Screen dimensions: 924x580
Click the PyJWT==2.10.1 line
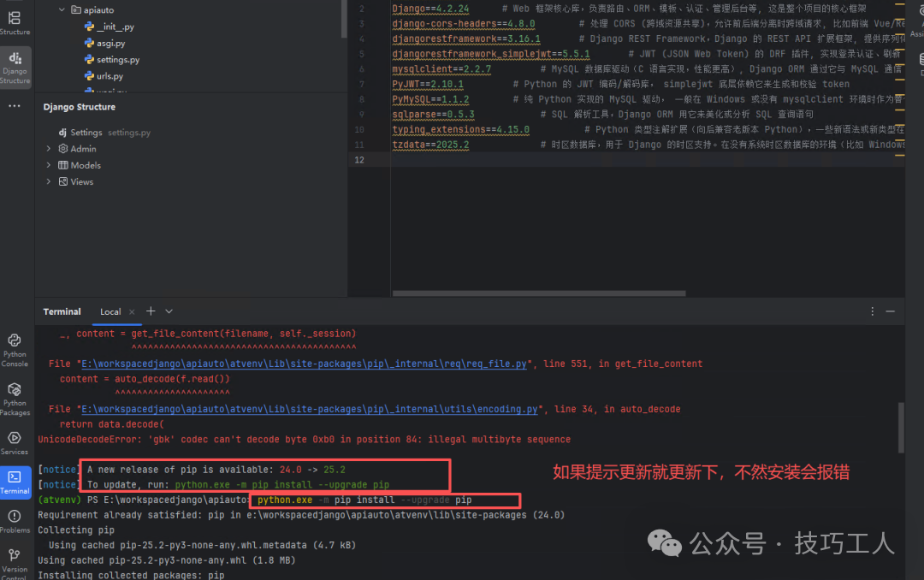pos(428,85)
